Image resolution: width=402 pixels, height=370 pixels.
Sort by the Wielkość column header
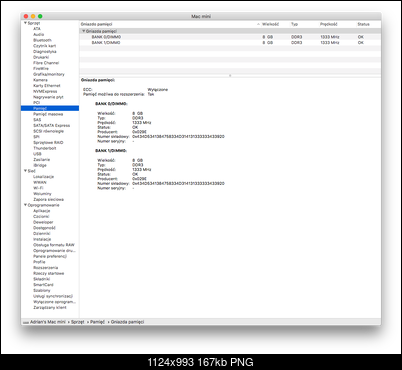270,24
